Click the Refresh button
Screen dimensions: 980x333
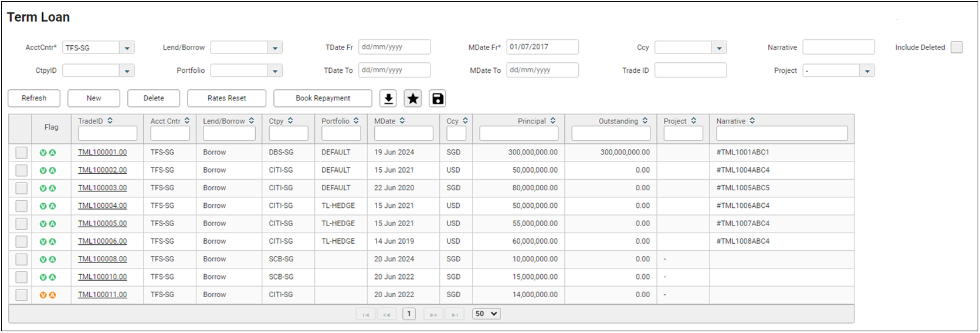34,98
